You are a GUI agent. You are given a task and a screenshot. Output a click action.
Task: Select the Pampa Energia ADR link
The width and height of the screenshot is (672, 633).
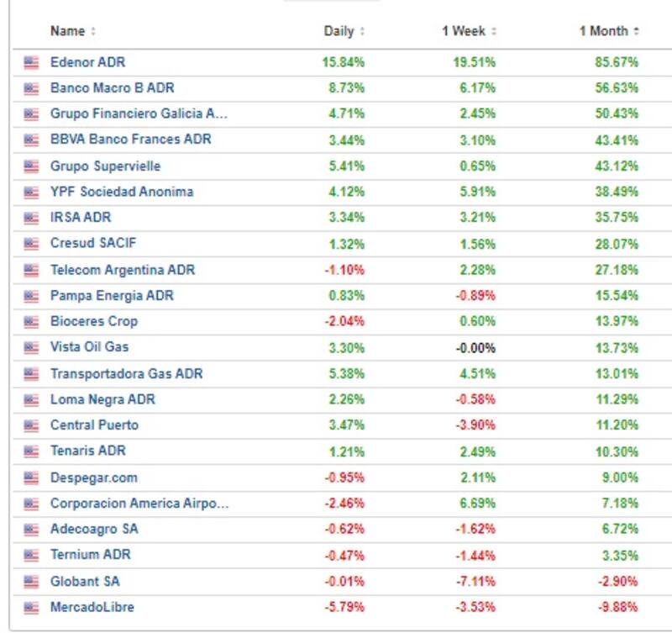112,296
